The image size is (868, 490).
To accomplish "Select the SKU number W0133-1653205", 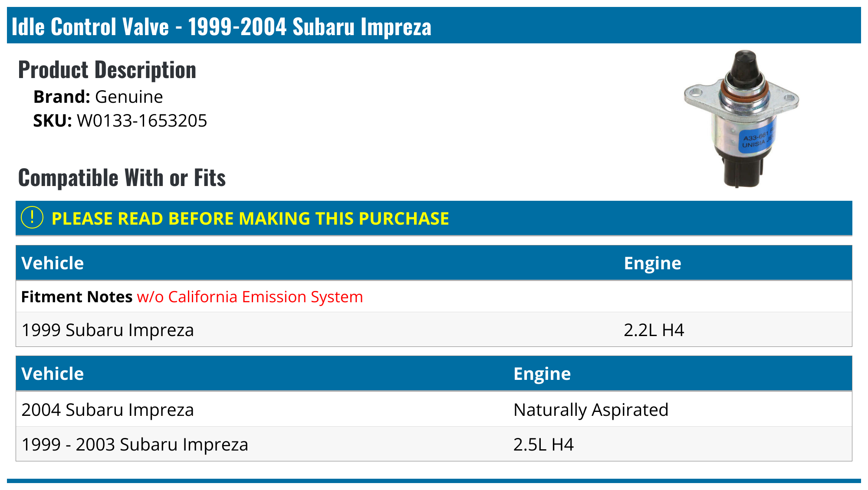I will tap(142, 121).
